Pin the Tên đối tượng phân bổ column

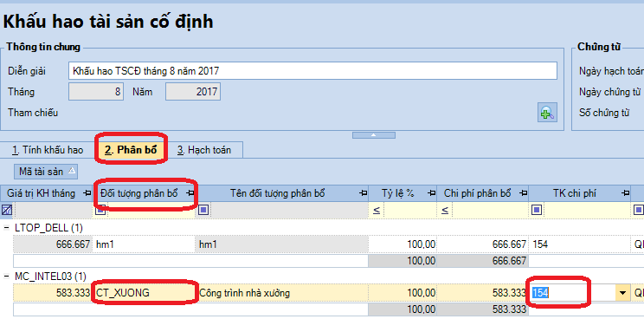[364, 193]
